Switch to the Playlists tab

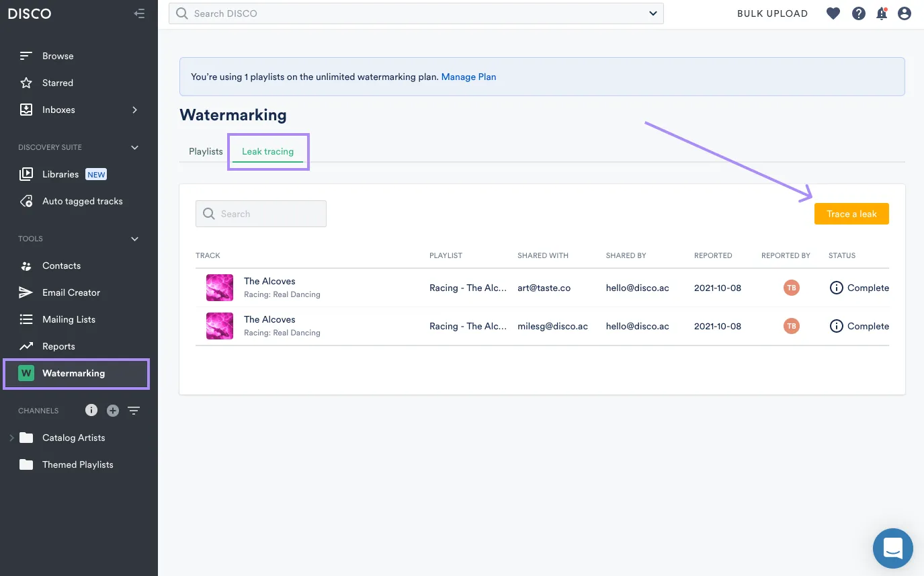pos(205,151)
